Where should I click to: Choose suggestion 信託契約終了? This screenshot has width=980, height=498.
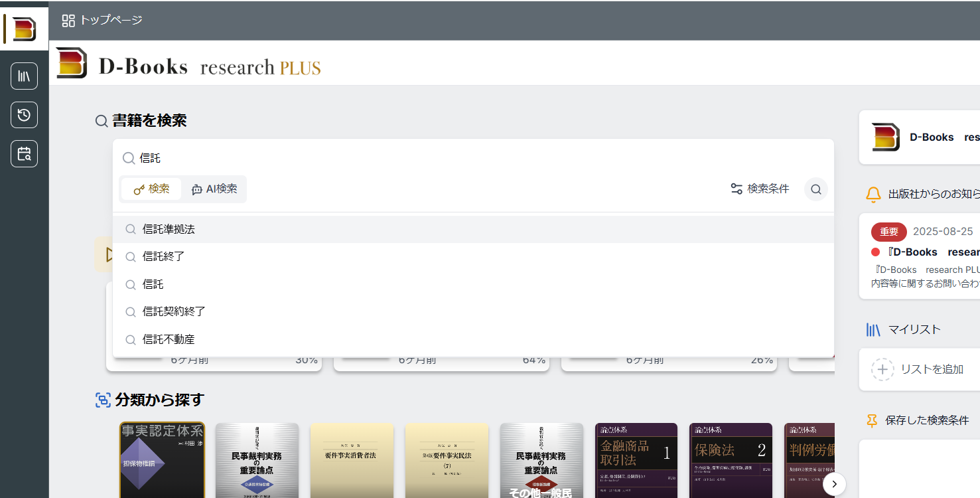(x=473, y=311)
